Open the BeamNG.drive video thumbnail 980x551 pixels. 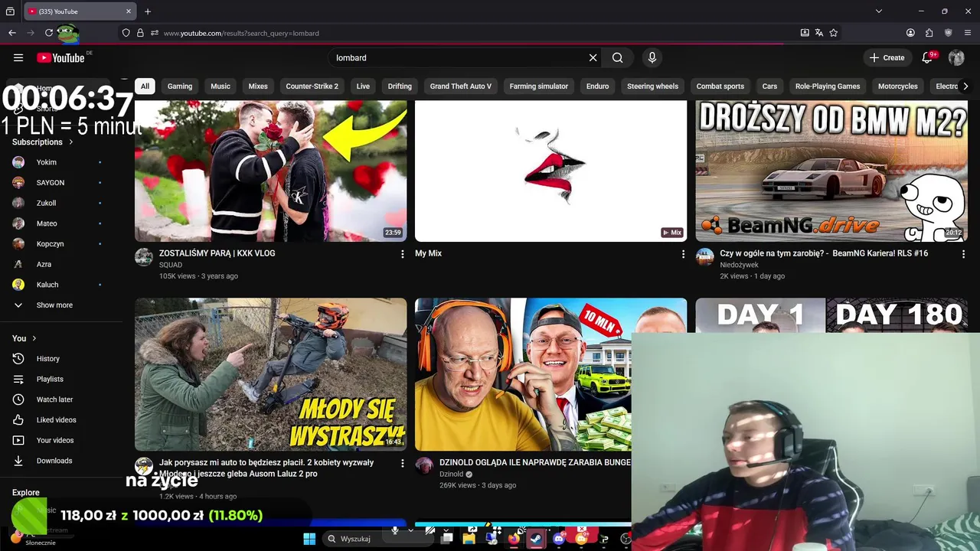pyautogui.click(x=831, y=171)
